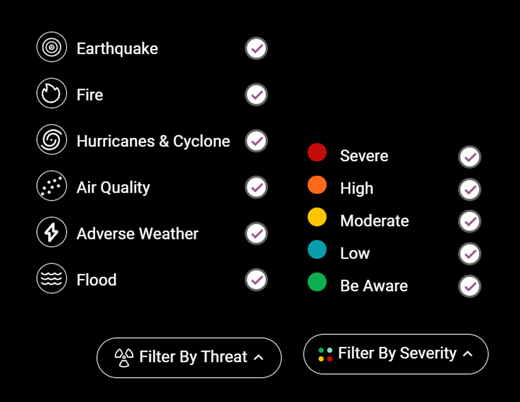
Task: Select the Adverse Weather lightning icon
Action: (52, 232)
